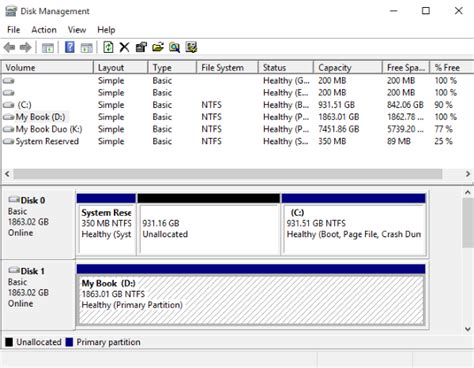The width and height of the screenshot is (474, 368).
Task: Sort by the File System column header
Action: [227, 68]
